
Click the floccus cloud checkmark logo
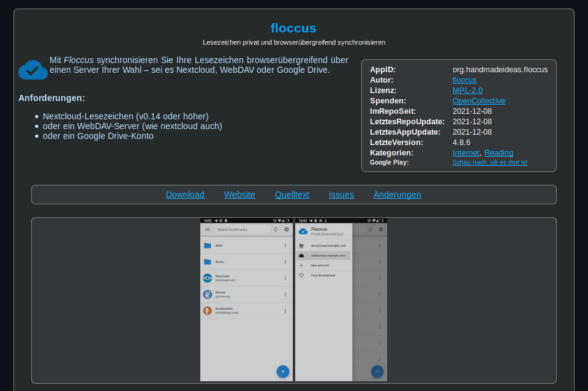[32, 70]
